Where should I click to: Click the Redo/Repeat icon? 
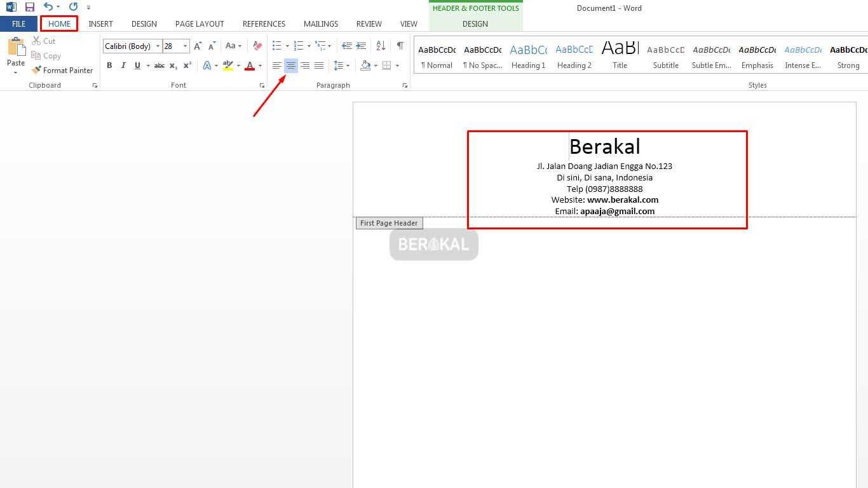(73, 8)
